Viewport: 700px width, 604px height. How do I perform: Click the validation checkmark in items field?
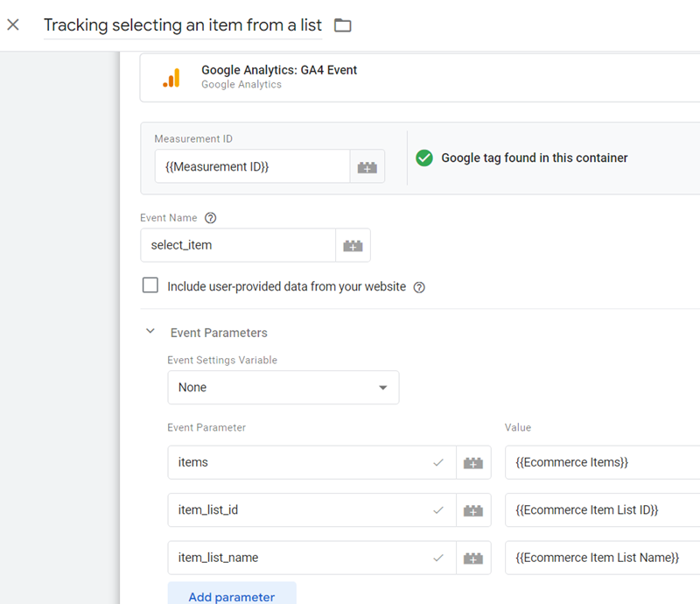click(x=438, y=462)
